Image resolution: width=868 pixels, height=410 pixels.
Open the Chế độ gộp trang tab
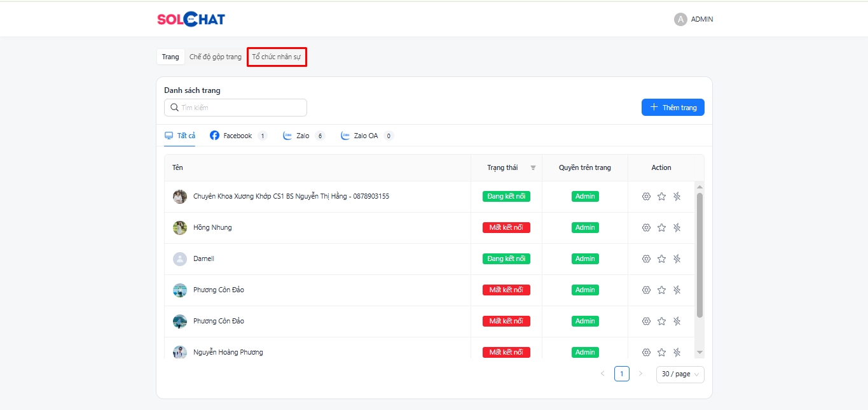coord(216,57)
